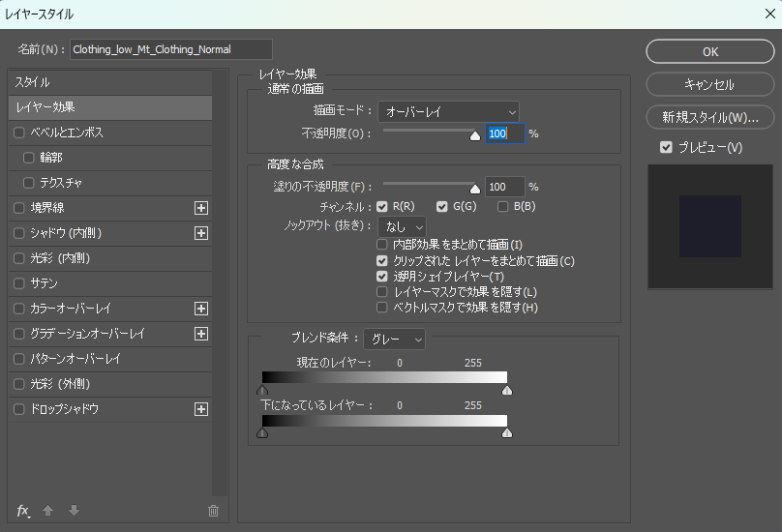Click the trash delete effect icon
The height and width of the screenshot is (532, 782).
coord(213,511)
